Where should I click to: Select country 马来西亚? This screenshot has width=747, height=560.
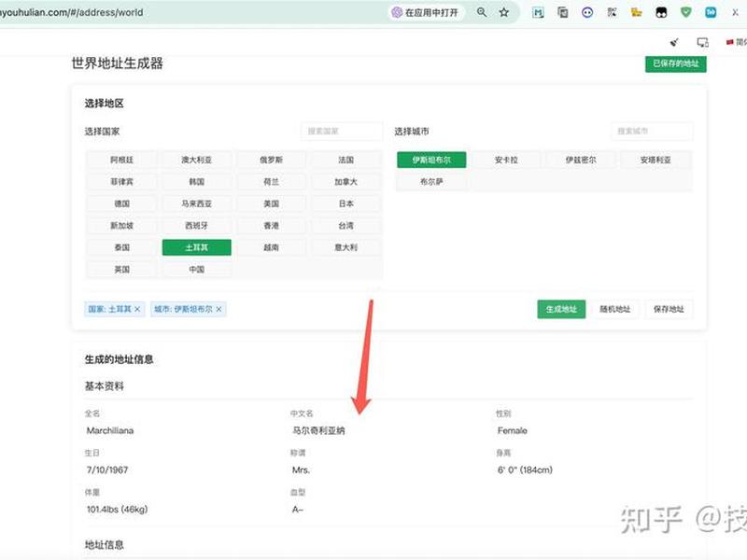197,203
